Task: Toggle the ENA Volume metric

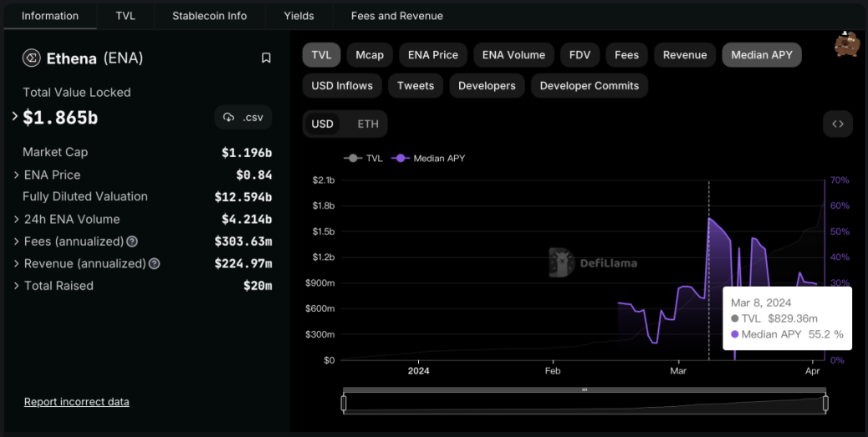Action: pyautogui.click(x=513, y=55)
